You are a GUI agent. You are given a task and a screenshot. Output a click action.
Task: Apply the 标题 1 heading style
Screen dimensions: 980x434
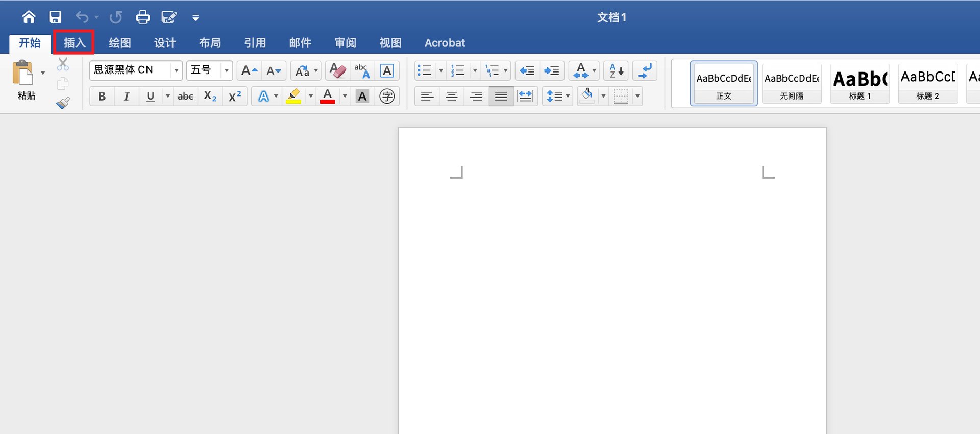[x=860, y=83]
